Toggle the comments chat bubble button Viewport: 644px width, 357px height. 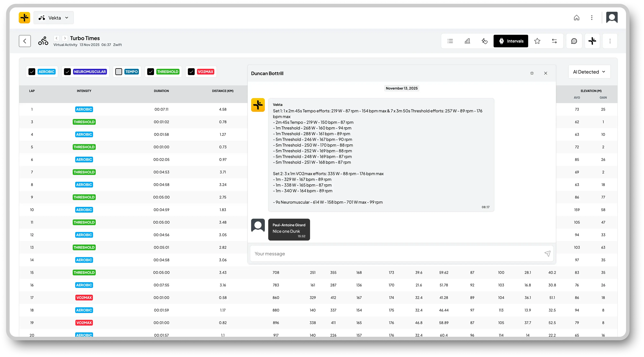point(574,41)
